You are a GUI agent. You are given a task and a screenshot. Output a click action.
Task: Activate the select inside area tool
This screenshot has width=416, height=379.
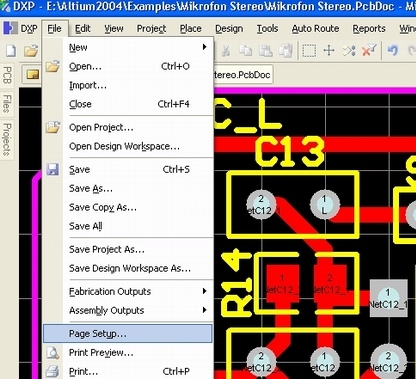pyautogui.click(x=309, y=51)
